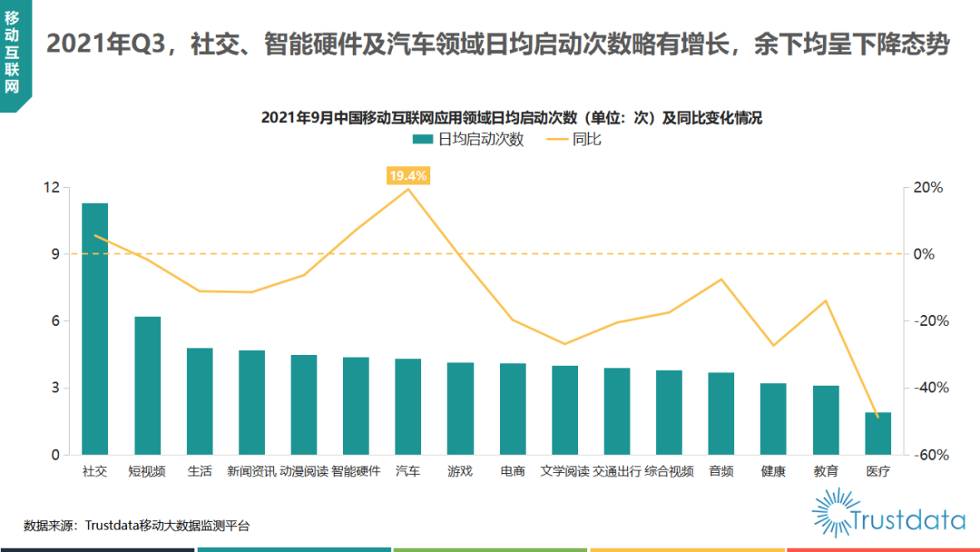Click the 数据来源 Trustdata source note
Screen dimensions: 980x552
click(136, 525)
